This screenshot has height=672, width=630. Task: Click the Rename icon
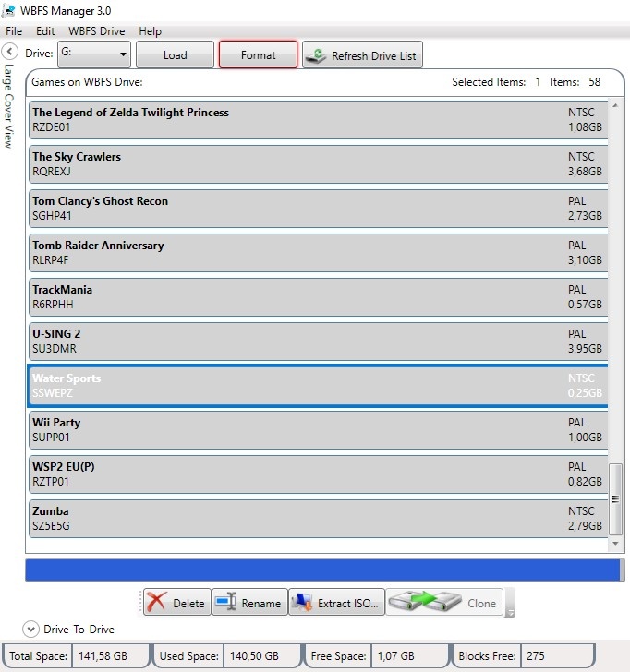tap(225, 603)
